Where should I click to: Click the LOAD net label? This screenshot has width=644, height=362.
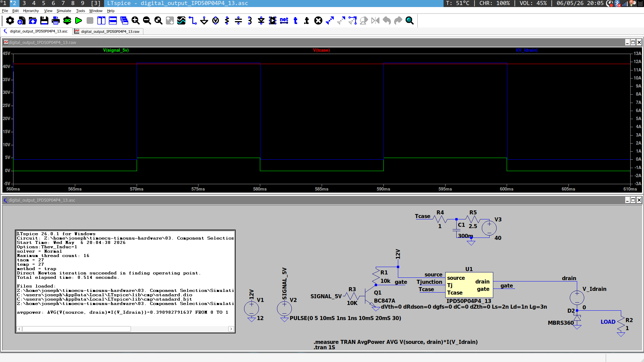[x=608, y=322]
